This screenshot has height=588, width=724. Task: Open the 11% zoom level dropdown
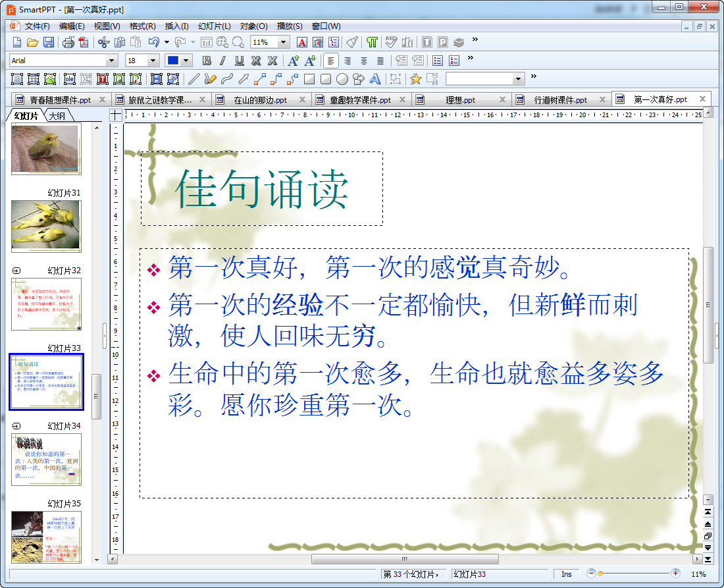[284, 42]
